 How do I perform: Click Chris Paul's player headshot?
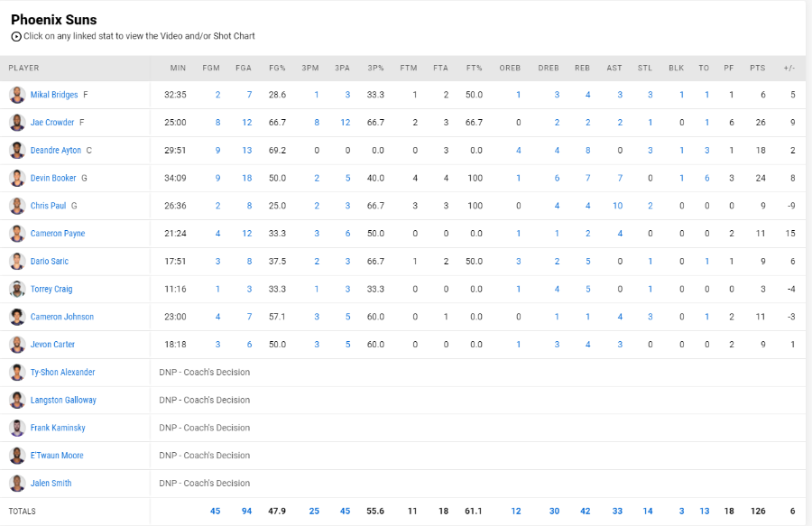pyautogui.click(x=17, y=206)
